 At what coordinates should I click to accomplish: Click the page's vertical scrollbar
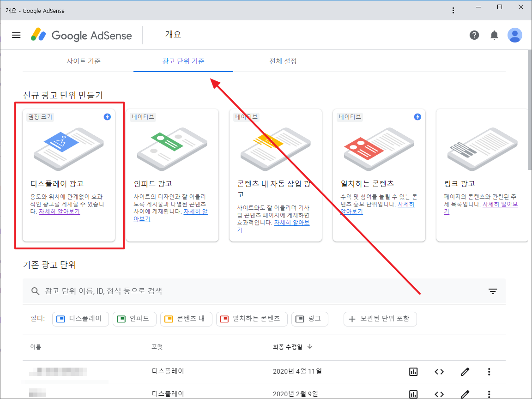(530, 109)
